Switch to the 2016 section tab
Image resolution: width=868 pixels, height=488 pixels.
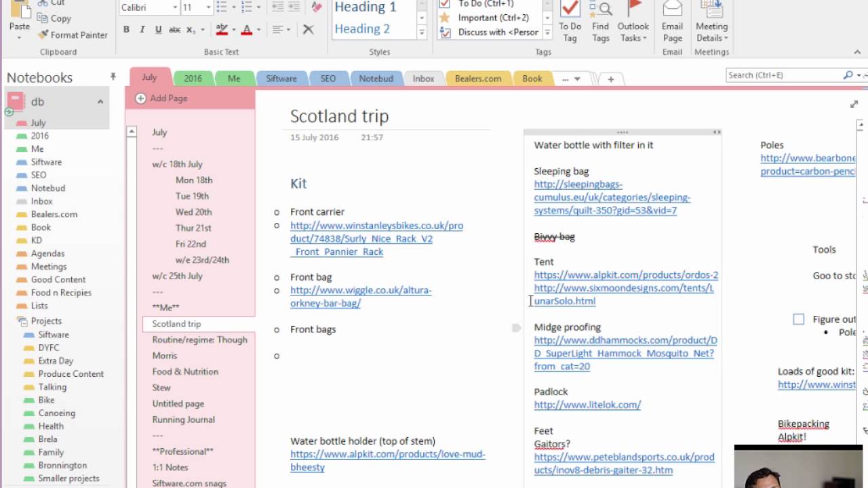click(193, 79)
